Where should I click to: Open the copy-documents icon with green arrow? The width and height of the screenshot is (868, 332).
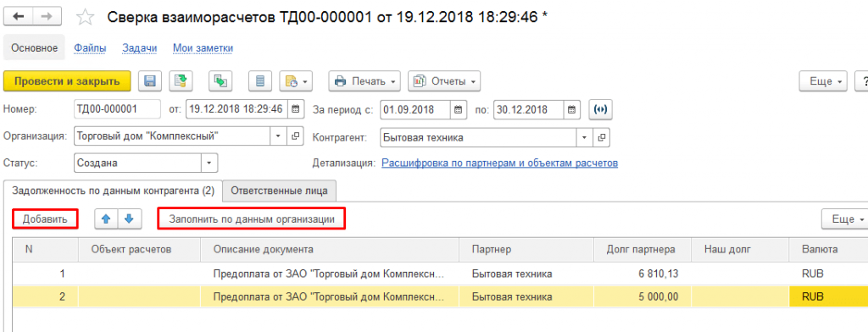[220, 81]
